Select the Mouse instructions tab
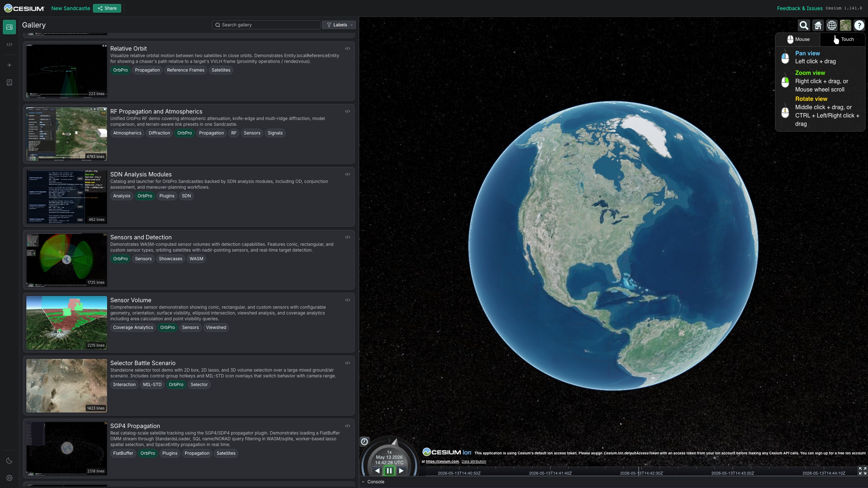868x488 pixels. pyautogui.click(x=798, y=39)
